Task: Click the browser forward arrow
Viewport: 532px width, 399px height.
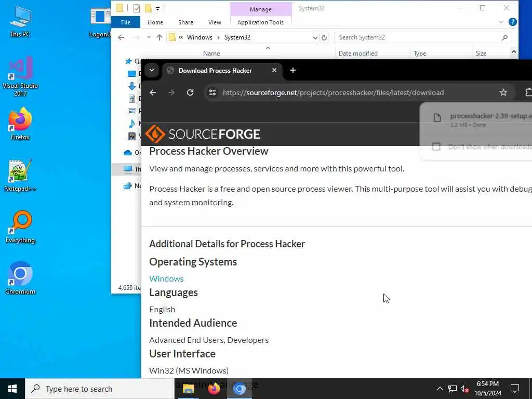Action: pyautogui.click(x=171, y=92)
